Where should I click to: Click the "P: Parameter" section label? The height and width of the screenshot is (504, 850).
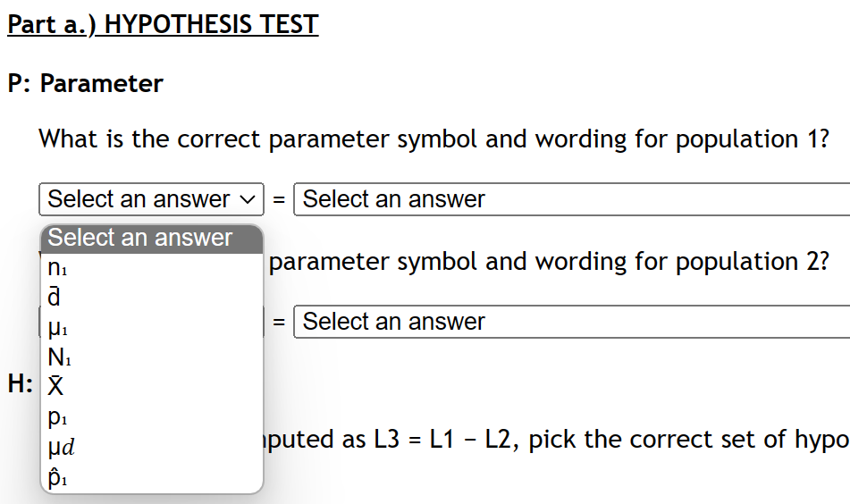[x=85, y=84]
